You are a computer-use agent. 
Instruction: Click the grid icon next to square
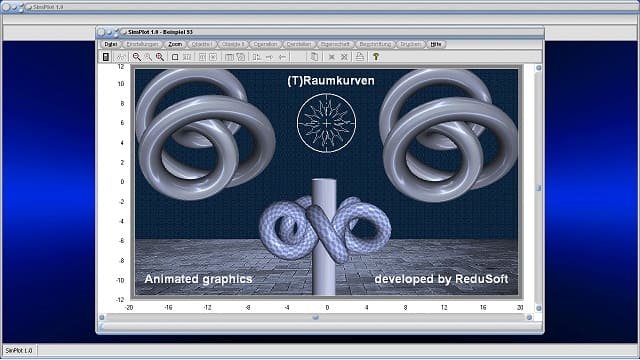(x=187, y=57)
